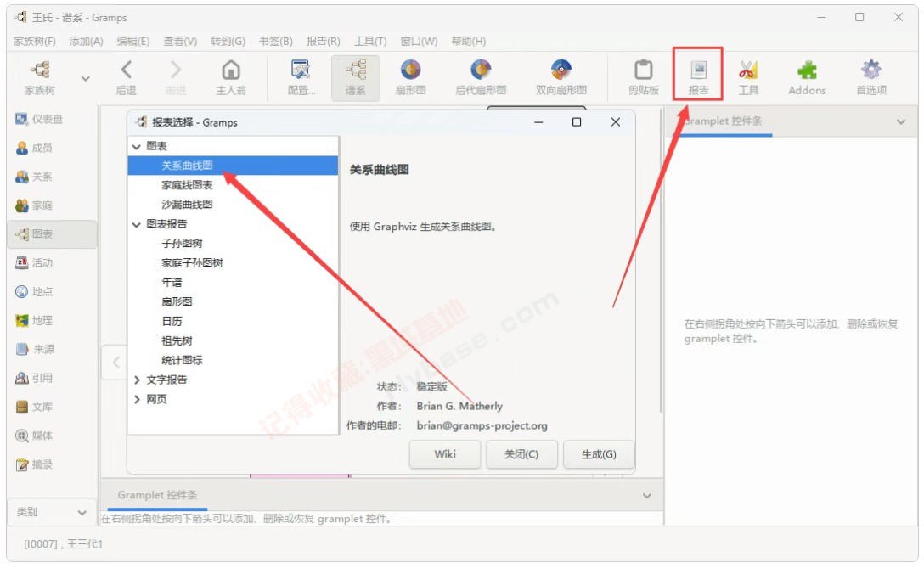Open the 工具 tools toolbar icon
Viewport: 924px width, 568px height.
(x=748, y=77)
